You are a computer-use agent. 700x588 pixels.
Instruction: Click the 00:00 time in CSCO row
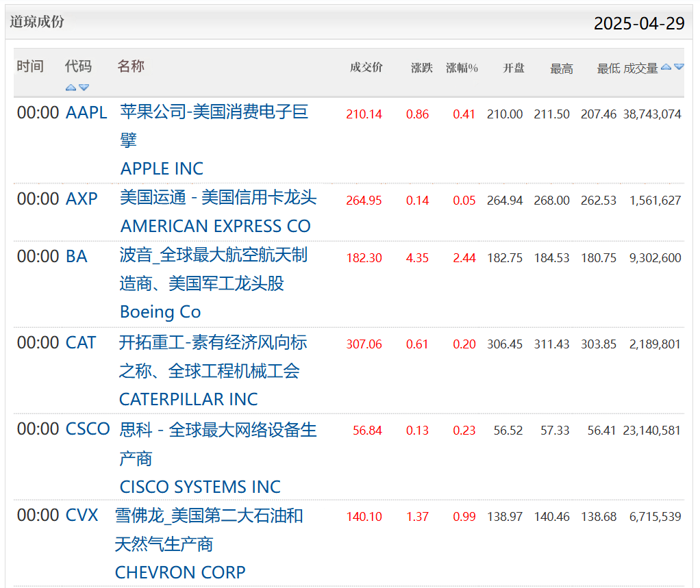(x=38, y=429)
